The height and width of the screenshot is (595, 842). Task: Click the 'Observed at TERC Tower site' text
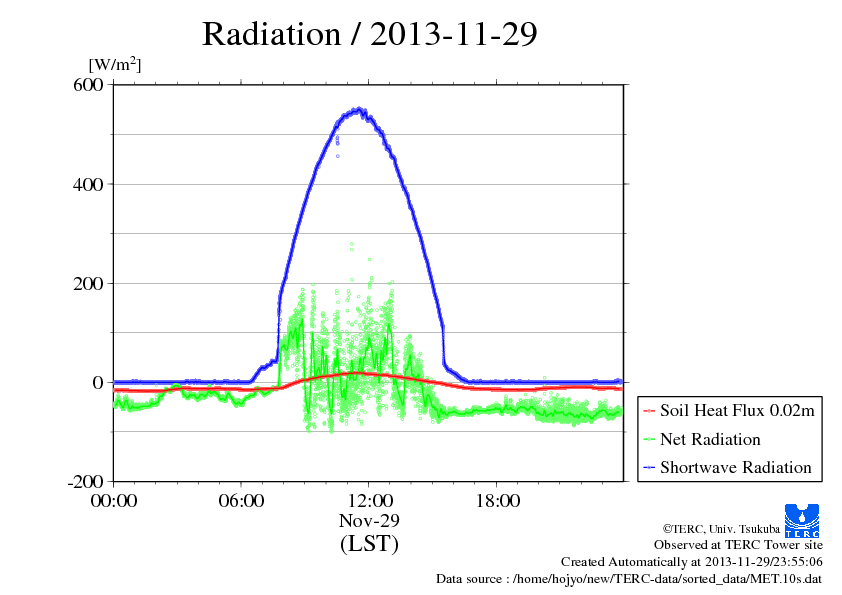pos(738,545)
